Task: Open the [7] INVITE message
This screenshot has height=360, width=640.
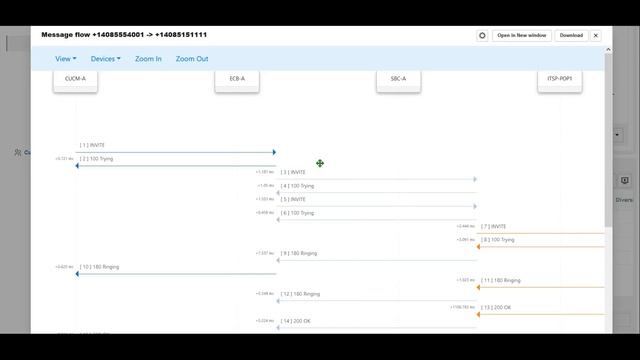Action: (493, 226)
